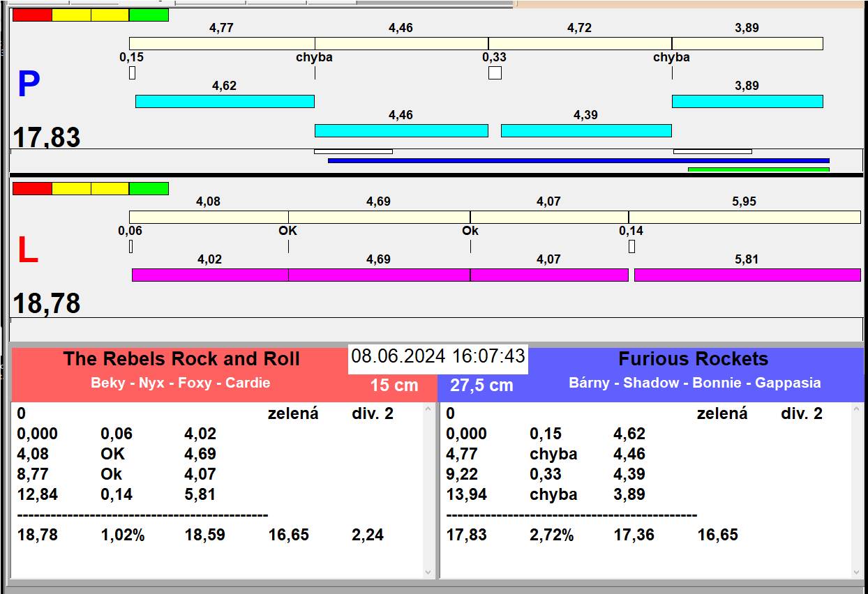Click the small green bar in lane P
The height and width of the screenshot is (594, 868).
pyautogui.click(x=758, y=169)
